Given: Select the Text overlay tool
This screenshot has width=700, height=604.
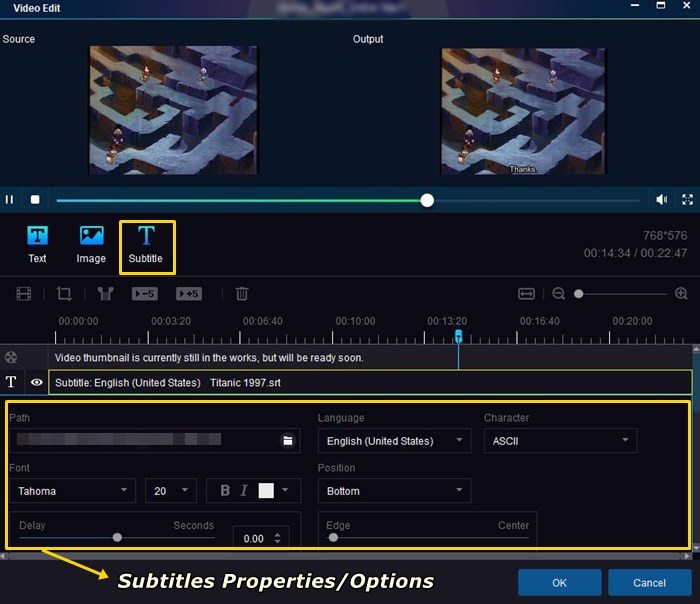Looking at the screenshot, I should point(38,245).
